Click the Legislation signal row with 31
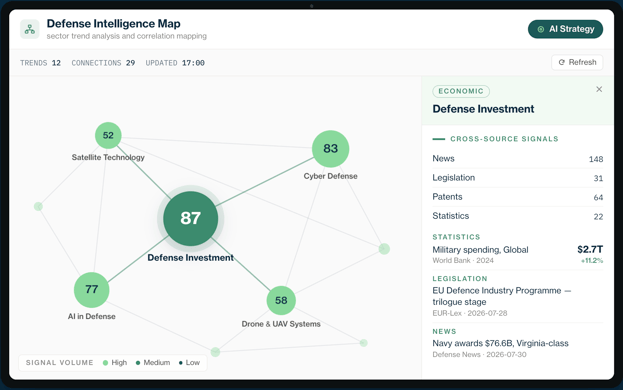This screenshot has width=623, height=390. pyautogui.click(x=518, y=178)
